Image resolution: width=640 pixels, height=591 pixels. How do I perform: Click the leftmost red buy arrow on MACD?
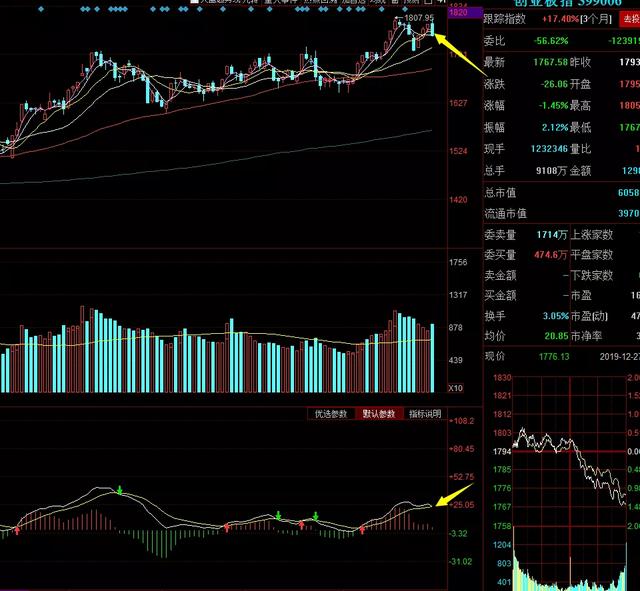click(16, 530)
